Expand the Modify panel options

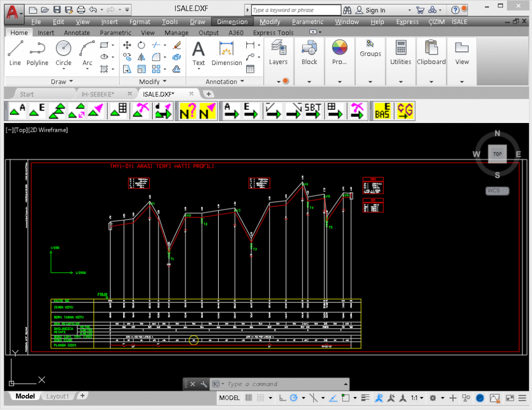point(153,81)
